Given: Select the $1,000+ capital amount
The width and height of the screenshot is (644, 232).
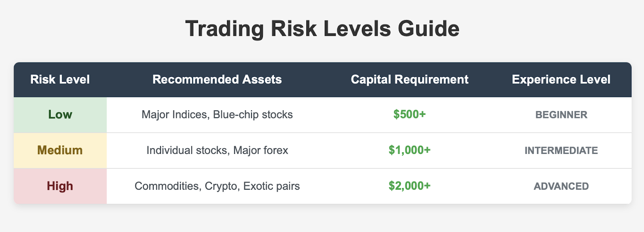Looking at the screenshot, I should 409,150.
